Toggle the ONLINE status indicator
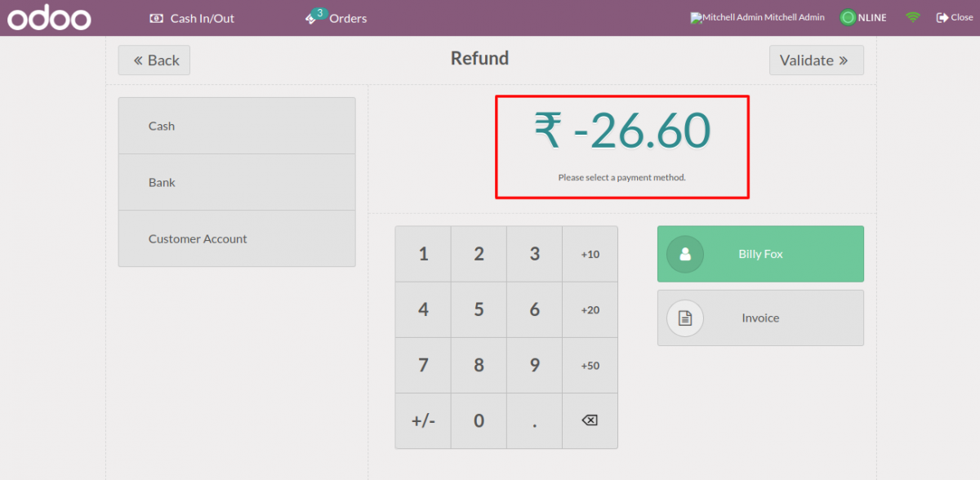The height and width of the screenshot is (480, 980). (863, 16)
